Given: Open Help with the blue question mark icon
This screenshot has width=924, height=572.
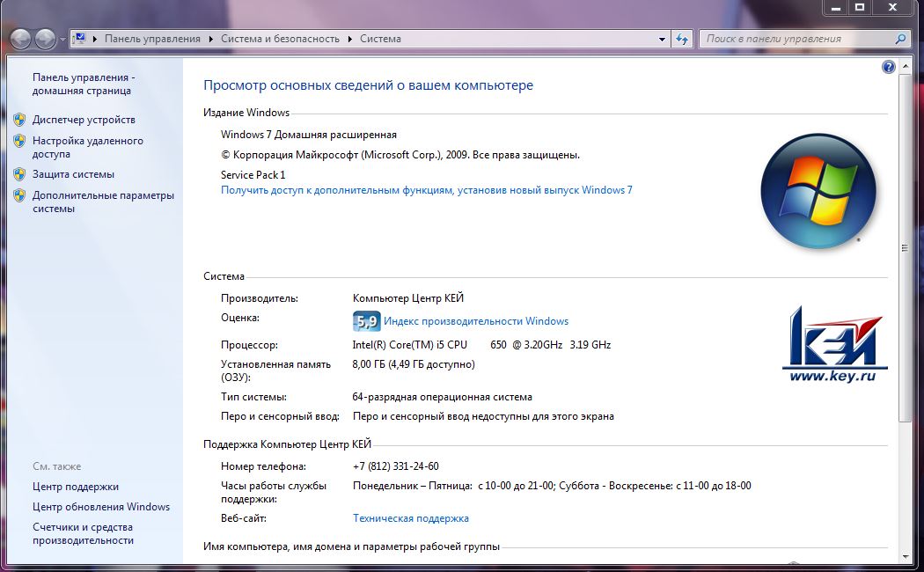Looking at the screenshot, I should pyautogui.click(x=888, y=67).
